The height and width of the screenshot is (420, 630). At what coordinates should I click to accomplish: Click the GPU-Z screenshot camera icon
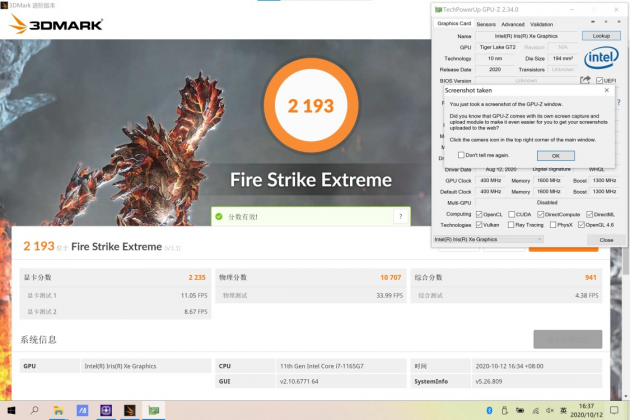[593, 22]
